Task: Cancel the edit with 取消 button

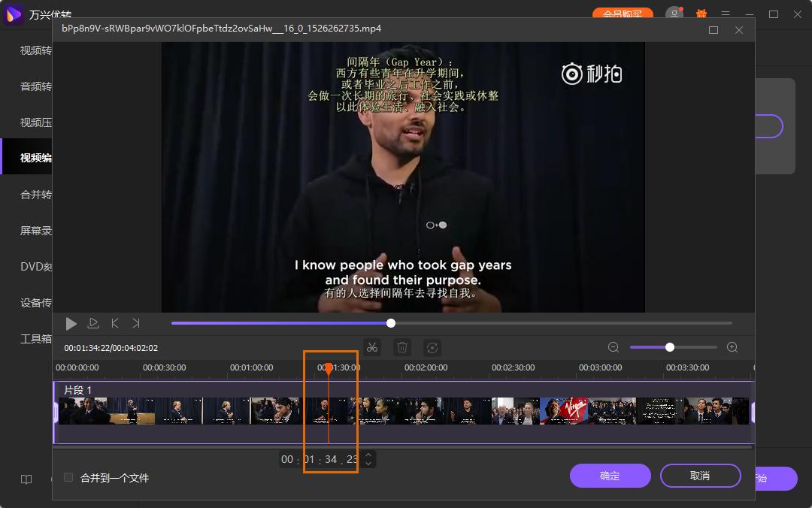Action: [x=700, y=476]
